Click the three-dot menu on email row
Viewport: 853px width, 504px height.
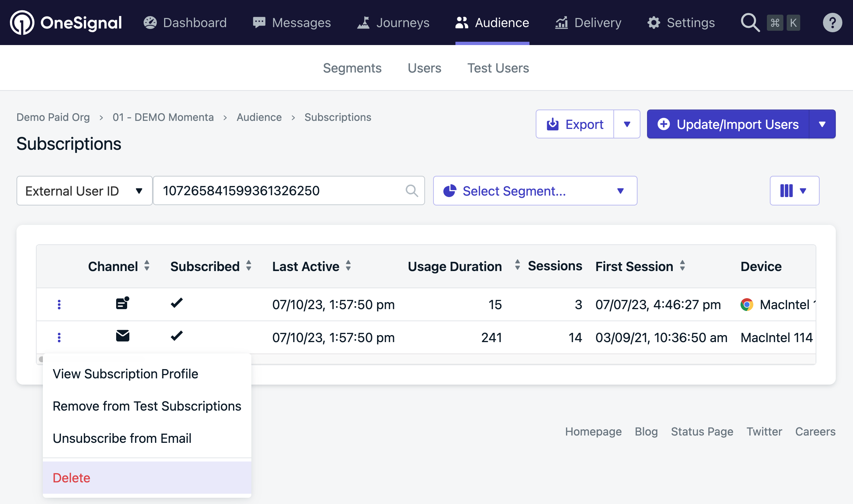click(59, 337)
